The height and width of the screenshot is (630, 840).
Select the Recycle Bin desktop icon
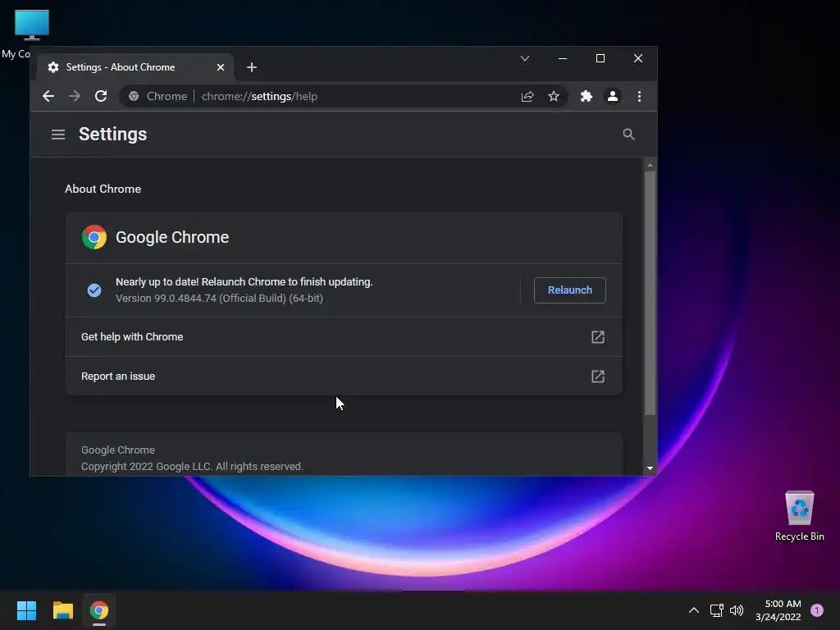(x=799, y=517)
